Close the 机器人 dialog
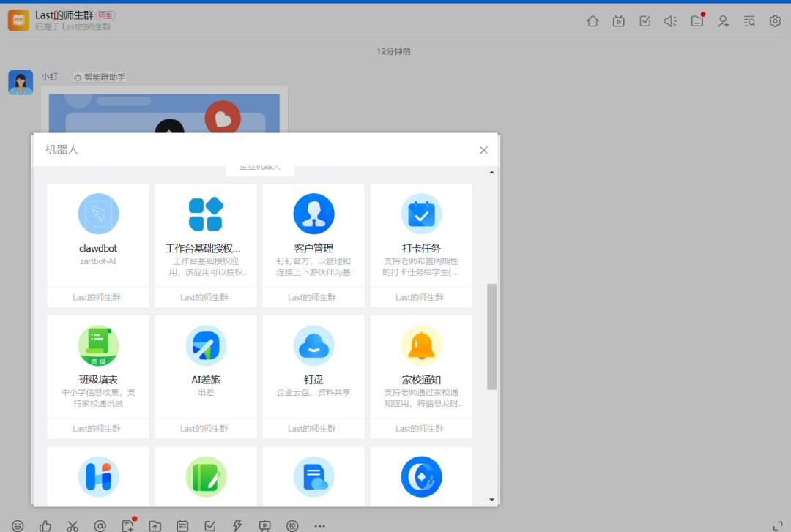 (x=483, y=150)
